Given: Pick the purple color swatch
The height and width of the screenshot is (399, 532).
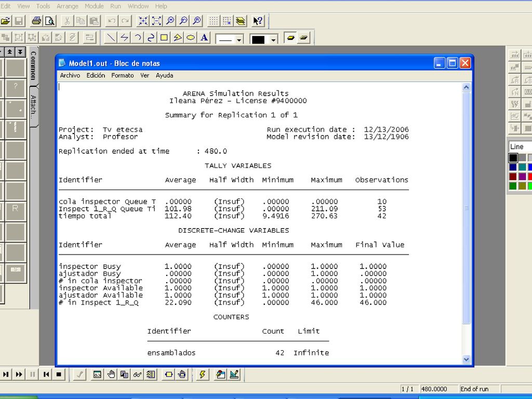Looking at the screenshot, I should (522, 177).
